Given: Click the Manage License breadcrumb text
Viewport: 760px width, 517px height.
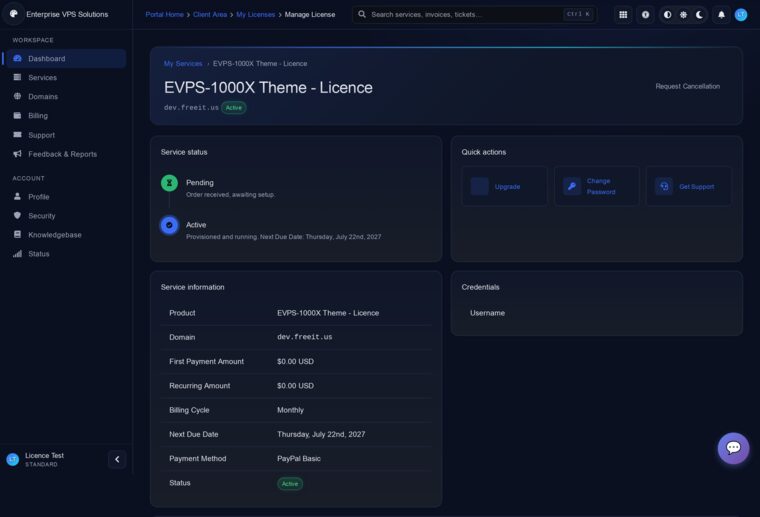Looking at the screenshot, I should coord(310,15).
